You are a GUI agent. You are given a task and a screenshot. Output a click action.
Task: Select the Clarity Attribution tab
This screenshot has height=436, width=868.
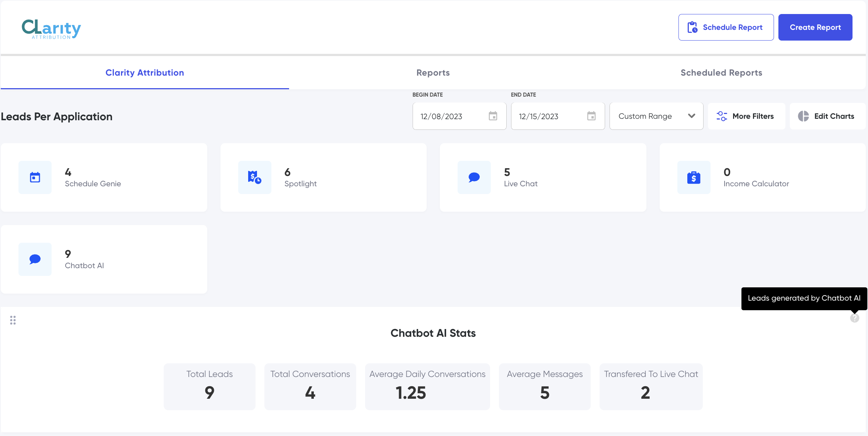(145, 73)
